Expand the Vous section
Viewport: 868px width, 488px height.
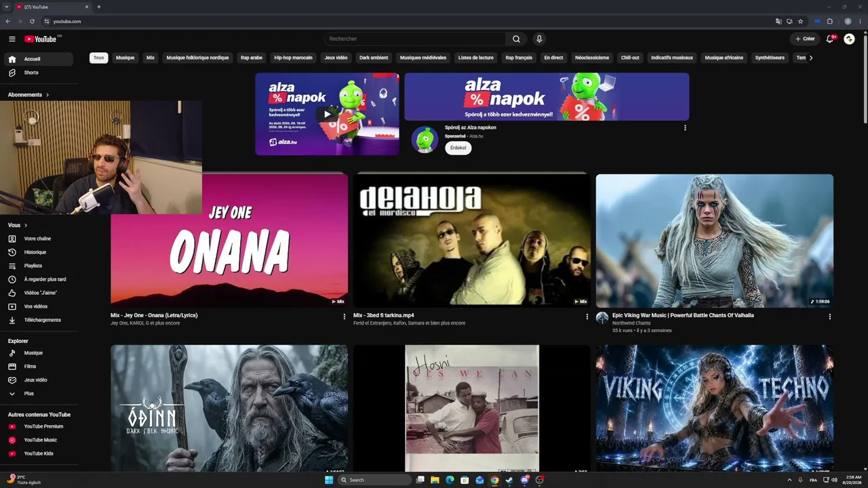click(x=18, y=225)
